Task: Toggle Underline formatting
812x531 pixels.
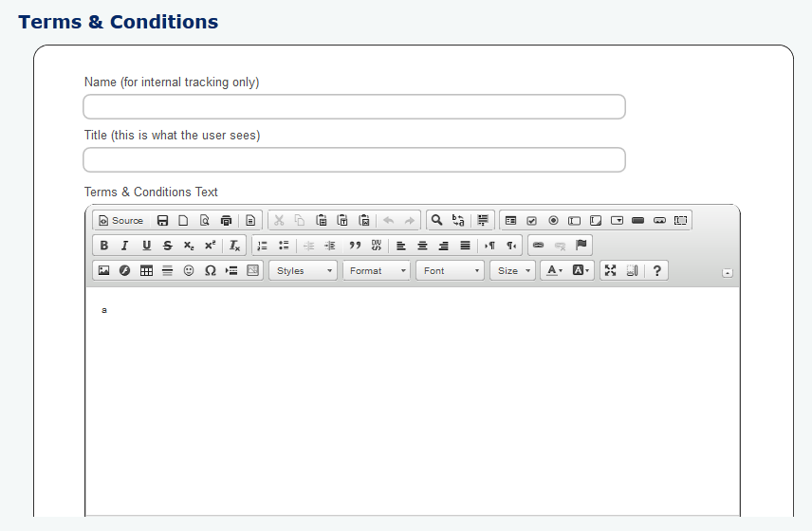Action: click(x=146, y=246)
